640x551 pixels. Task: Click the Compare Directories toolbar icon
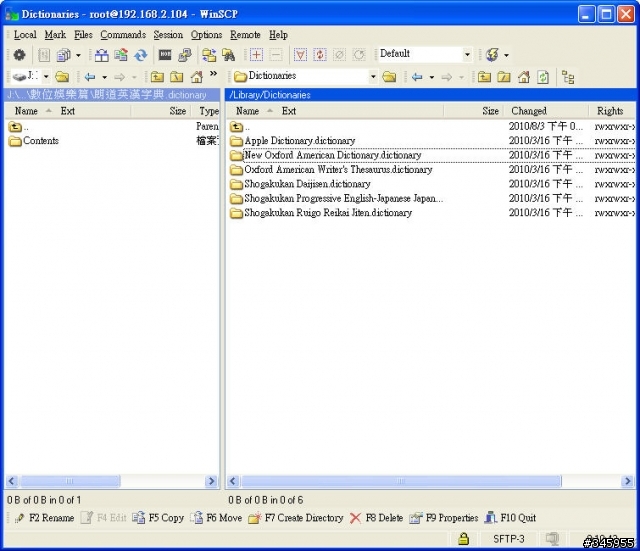pyautogui.click(x=101, y=55)
